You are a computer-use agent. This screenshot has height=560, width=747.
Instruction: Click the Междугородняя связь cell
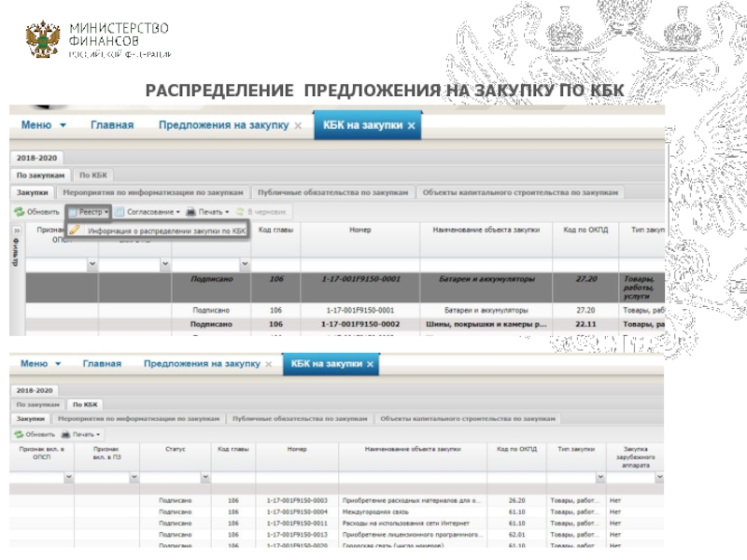pyautogui.click(x=375, y=511)
